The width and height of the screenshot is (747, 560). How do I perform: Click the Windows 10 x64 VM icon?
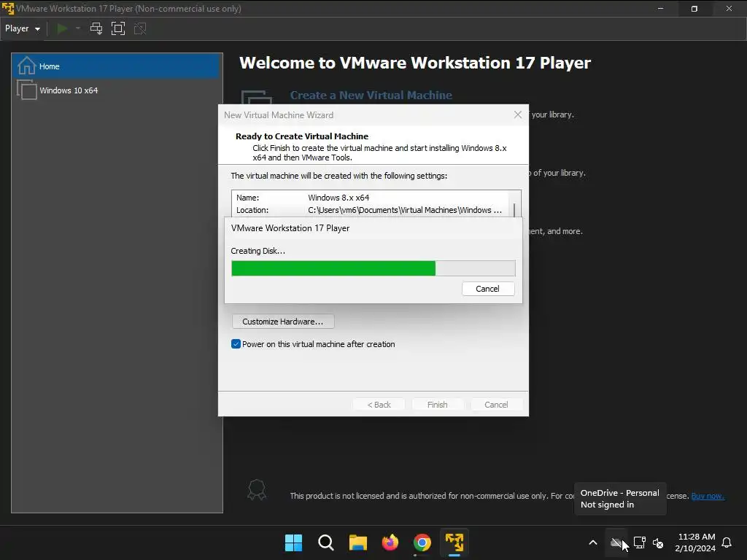(27, 90)
